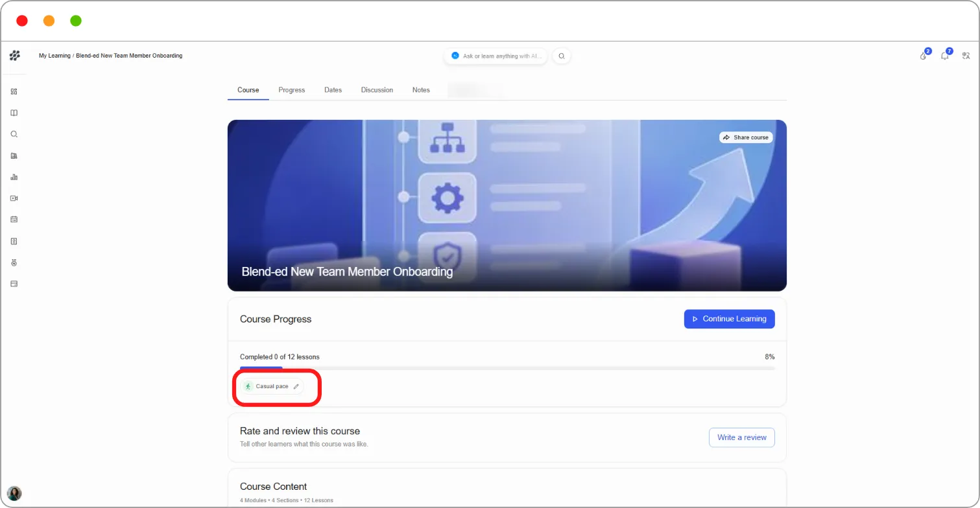
Task: Select the Notes tab
Action: click(x=422, y=90)
